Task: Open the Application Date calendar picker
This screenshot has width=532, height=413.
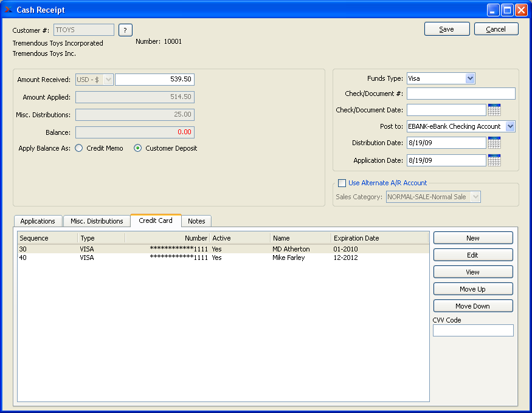Action: tap(494, 160)
